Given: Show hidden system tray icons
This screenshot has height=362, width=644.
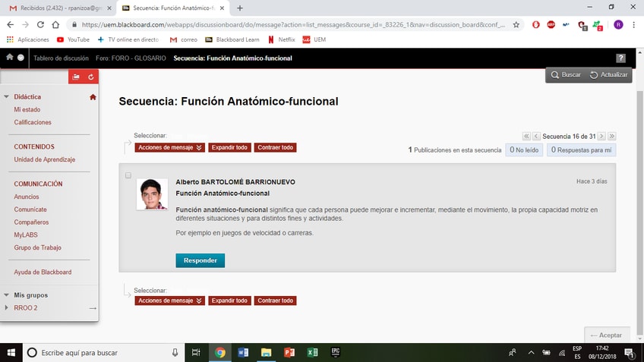Looking at the screenshot, I should (531, 353).
